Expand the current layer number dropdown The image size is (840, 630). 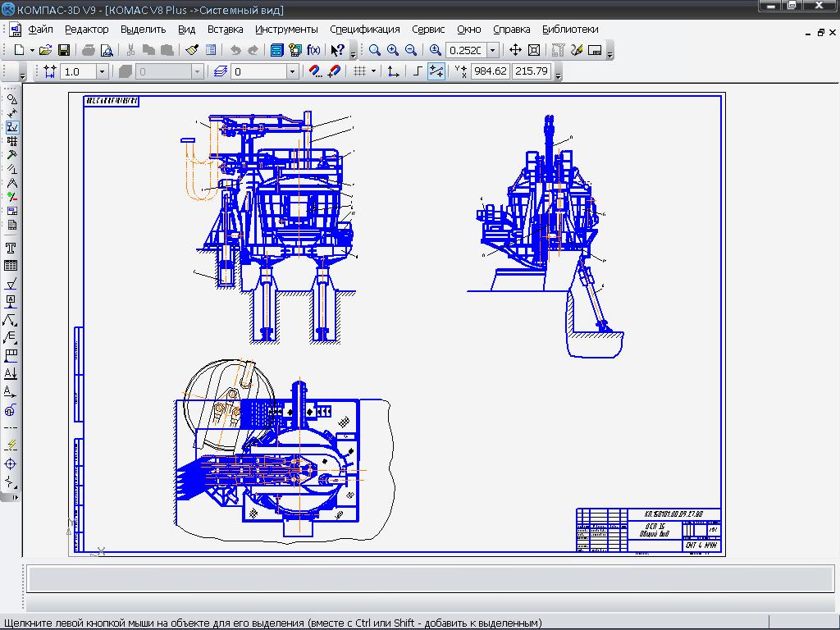pyautogui.click(x=291, y=71)
